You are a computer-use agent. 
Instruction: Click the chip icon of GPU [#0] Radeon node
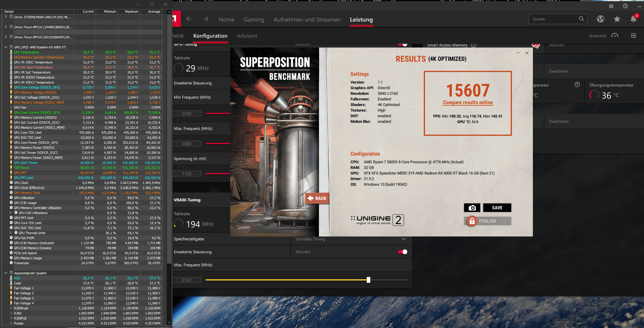coord(11,47)
